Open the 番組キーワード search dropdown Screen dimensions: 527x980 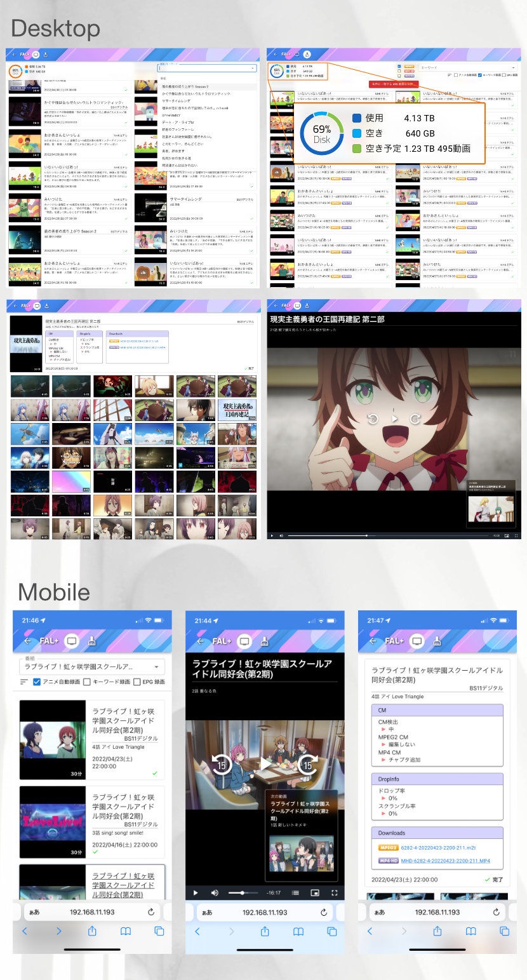pyautogui.click(x=252, y=67)
